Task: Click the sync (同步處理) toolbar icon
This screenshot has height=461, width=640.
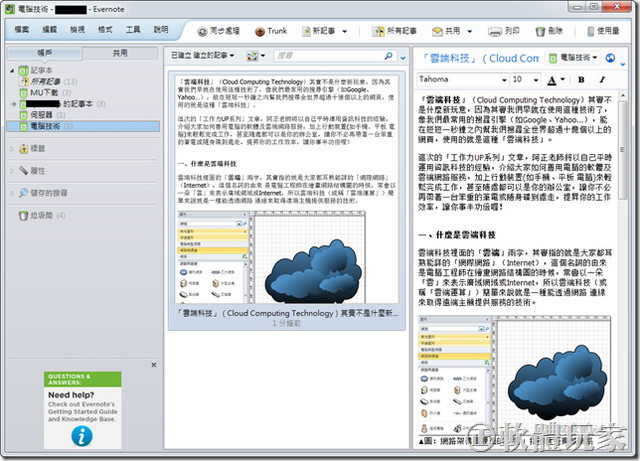Action: [202, 31]
